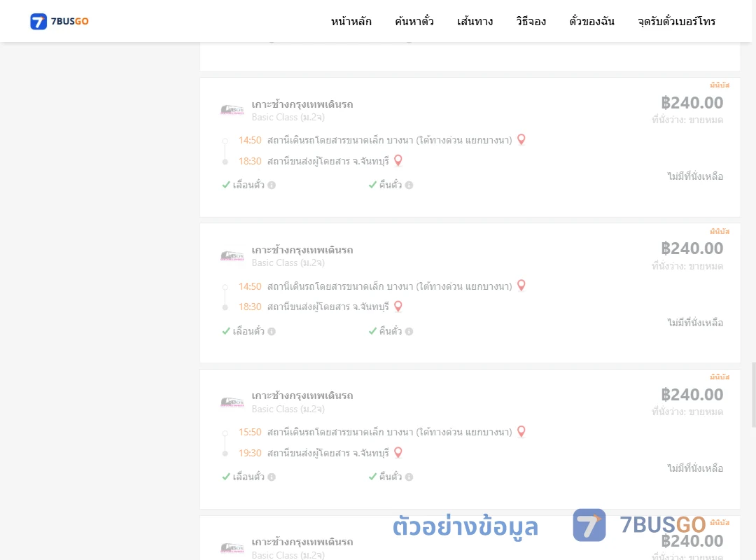Click the page vertical scrollbar thumb
This screenshot has height=560, width=756.
pyautogui.click(x=754, y=395)
